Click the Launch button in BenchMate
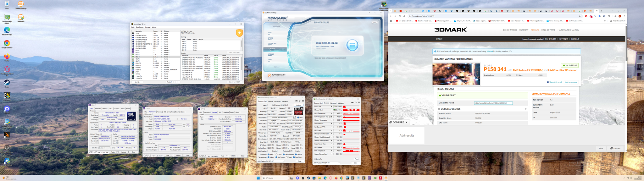 tap(137, 82)
